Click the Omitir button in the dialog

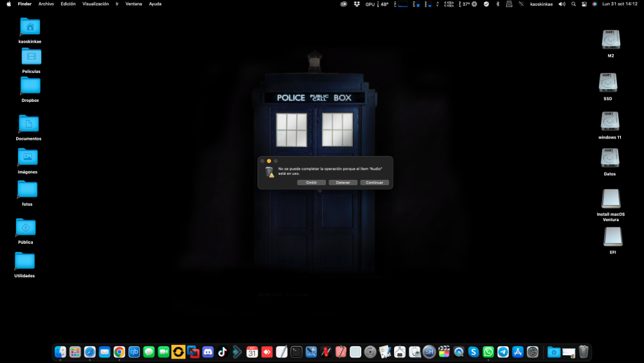[x=311, y=182]
